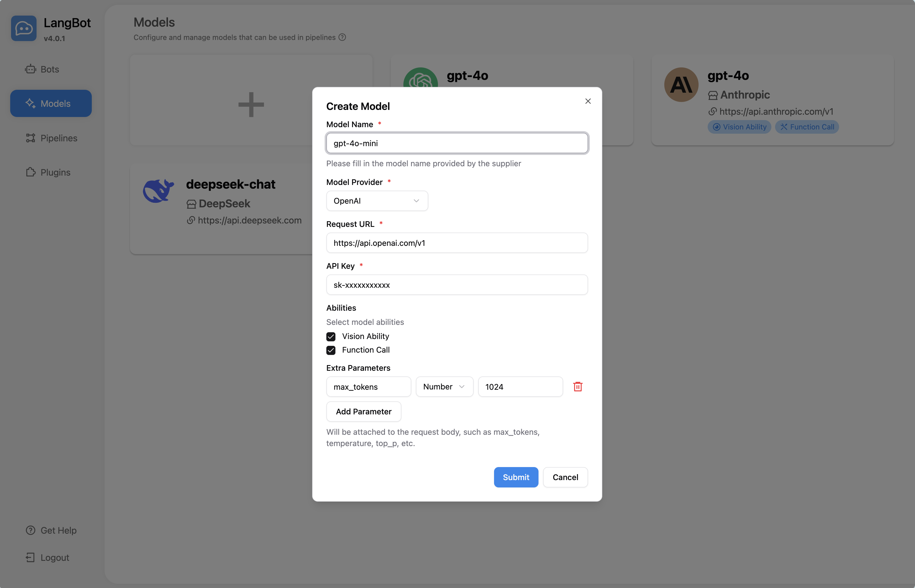915x588 pixels.
Task: Click the plus icon to add a model
Action: (251, 104)
